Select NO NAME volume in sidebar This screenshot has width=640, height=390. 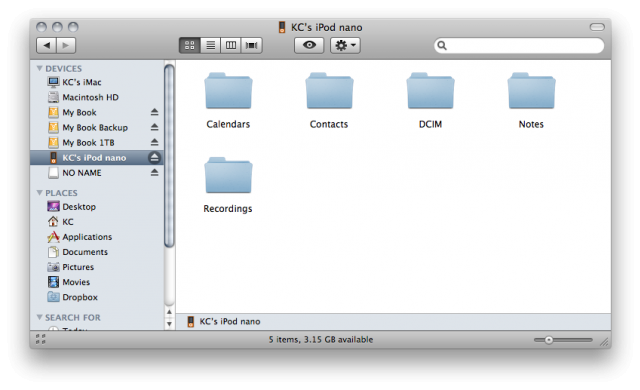97,173
